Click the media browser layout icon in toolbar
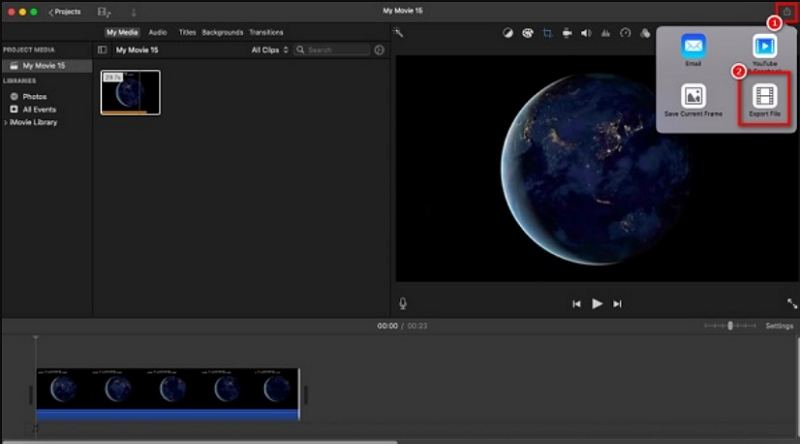800x444 pixels. 104,12
